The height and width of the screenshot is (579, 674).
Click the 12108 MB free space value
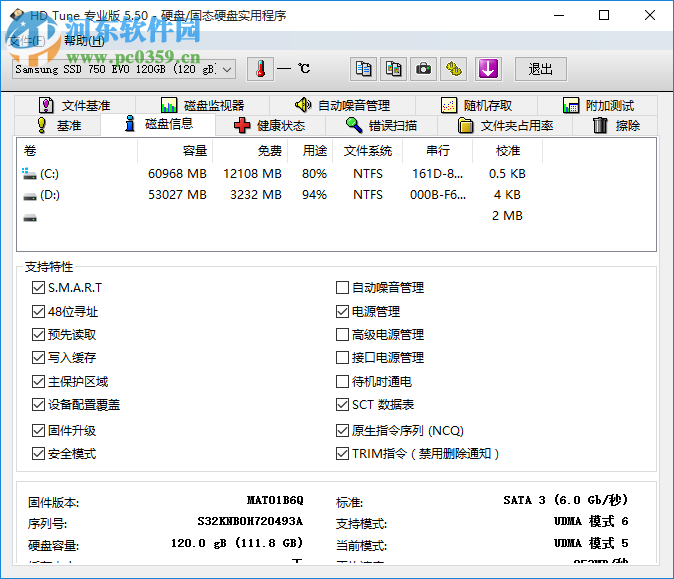[x=252, y=174]
